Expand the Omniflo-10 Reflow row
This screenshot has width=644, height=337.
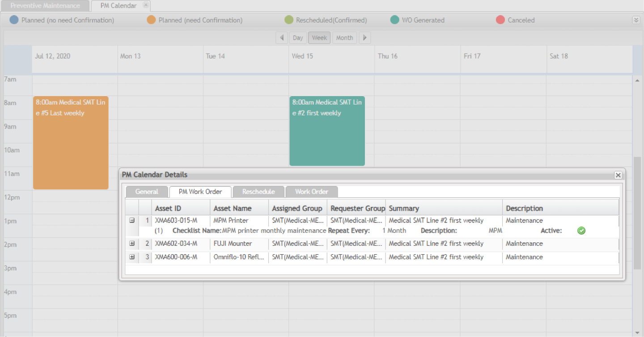point(132,257)
